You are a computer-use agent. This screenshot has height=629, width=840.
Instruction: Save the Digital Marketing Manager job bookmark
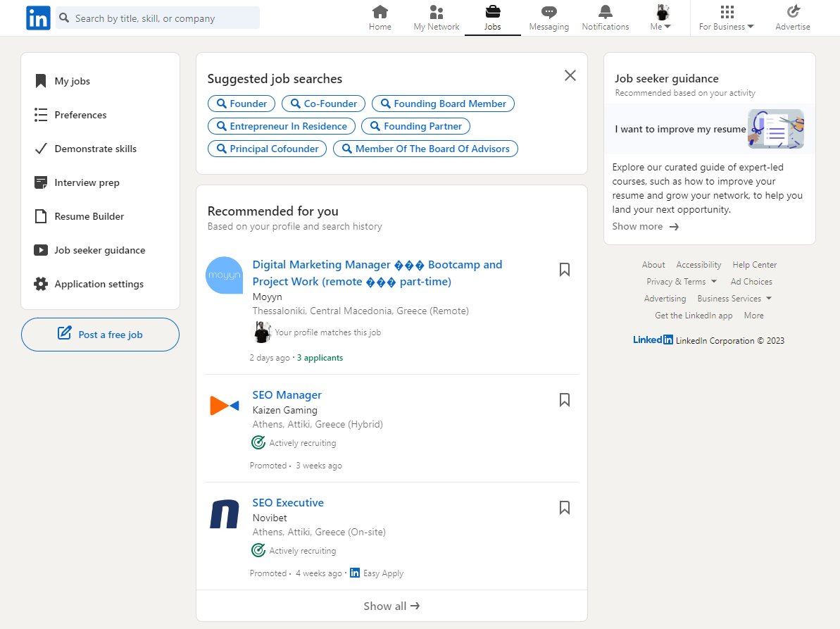tap(564, 270)
